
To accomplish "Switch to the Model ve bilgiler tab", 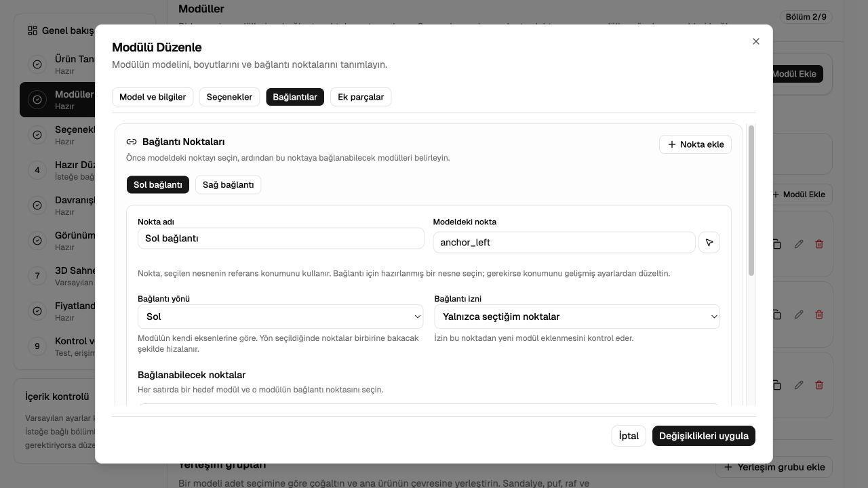I will point(153,97).
